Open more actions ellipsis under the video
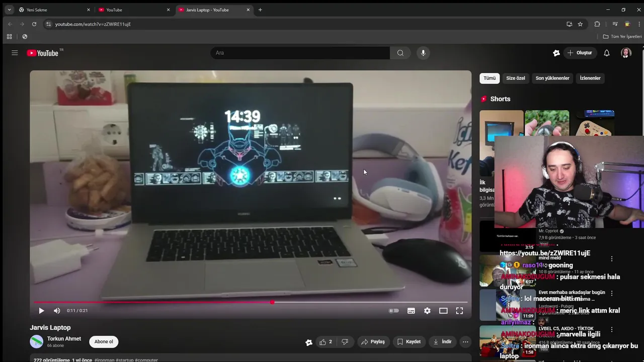This screenshot has width=644, height=362. pos(465,342)
